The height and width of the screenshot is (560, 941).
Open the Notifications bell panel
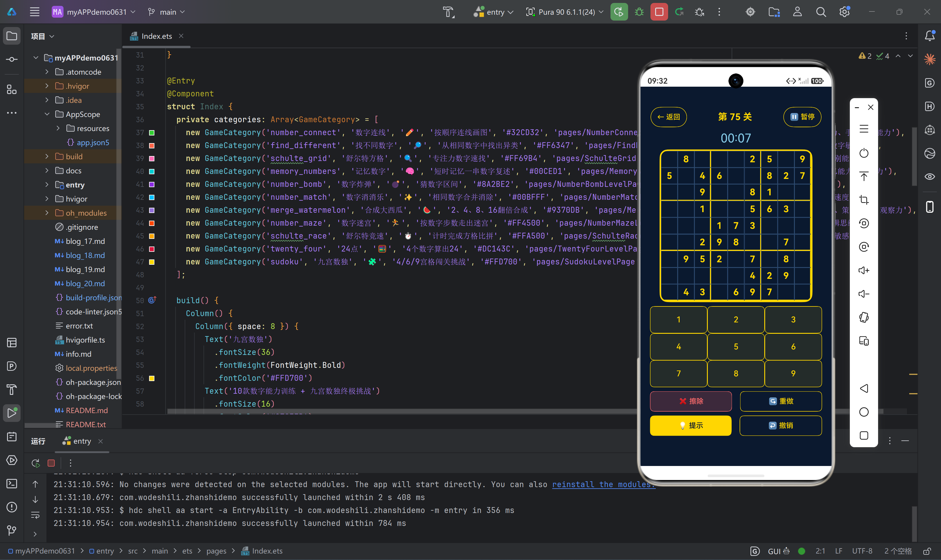(929, 36)
